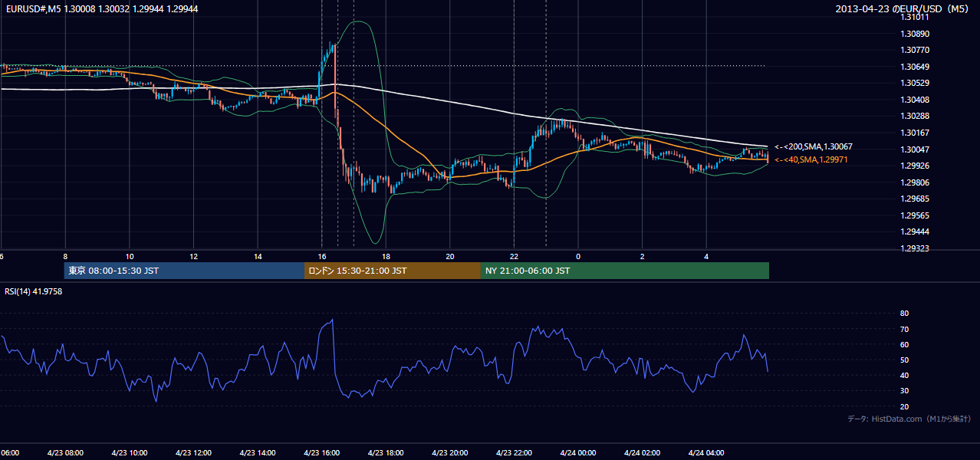
Task: Click price axis label 1.30529
Action: coord(915,83)
